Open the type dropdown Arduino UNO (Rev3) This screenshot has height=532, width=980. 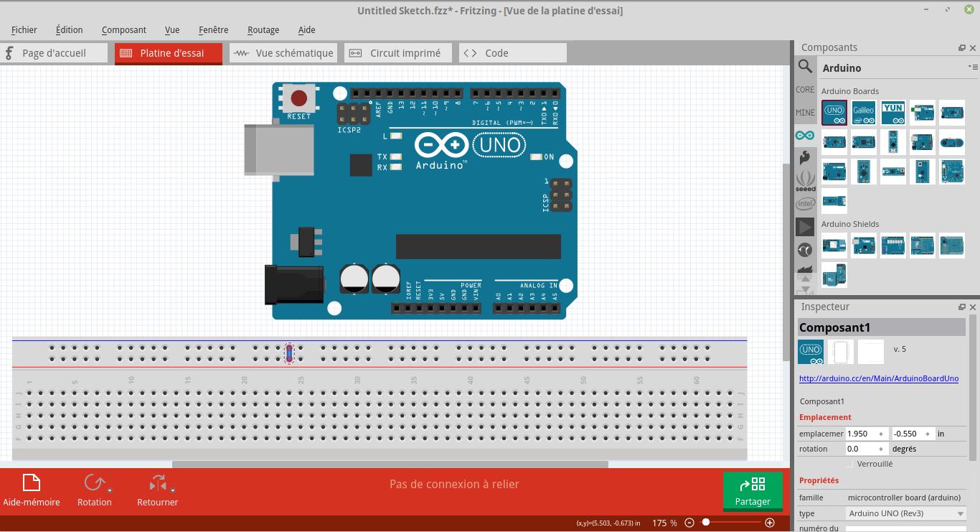pos(907,513)
